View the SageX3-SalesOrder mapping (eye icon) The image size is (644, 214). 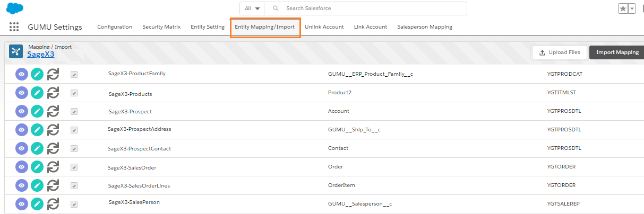[21, 167]
